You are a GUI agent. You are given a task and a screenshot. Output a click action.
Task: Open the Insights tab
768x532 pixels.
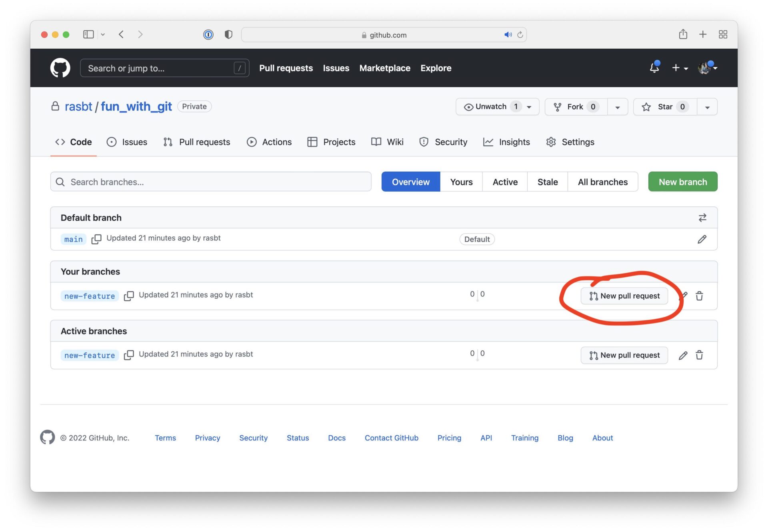point(506,142)
